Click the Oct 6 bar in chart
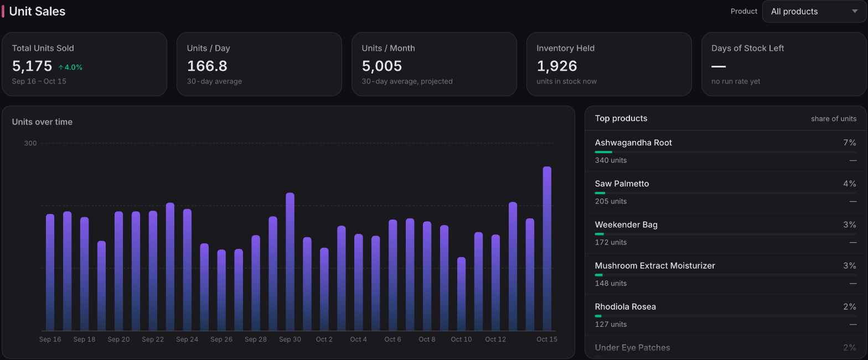This screenshot has height=360, width=868. [392, 275]
